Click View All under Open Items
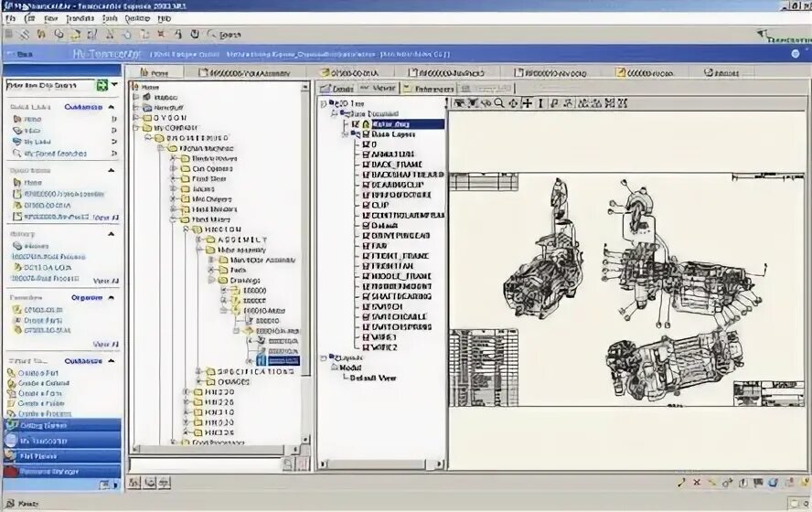The image size is (812, 512). (x=106, y=218)
